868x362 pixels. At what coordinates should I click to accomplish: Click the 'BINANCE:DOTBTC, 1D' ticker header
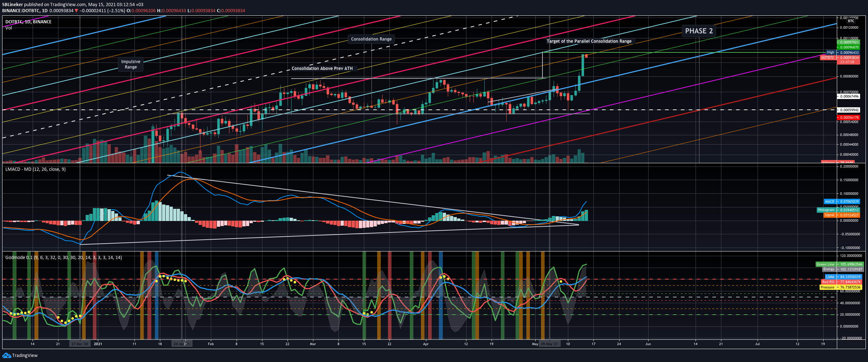click(x=25, y=11)
